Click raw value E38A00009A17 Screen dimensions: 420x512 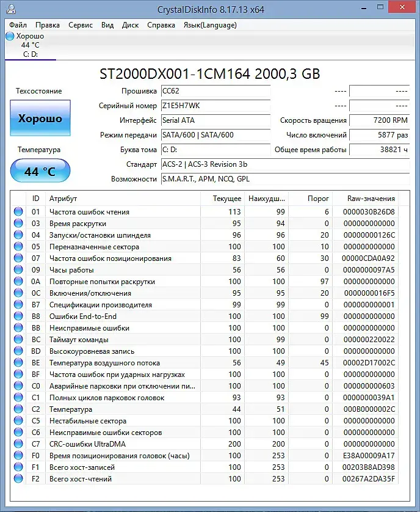click(x=369, y=456)
